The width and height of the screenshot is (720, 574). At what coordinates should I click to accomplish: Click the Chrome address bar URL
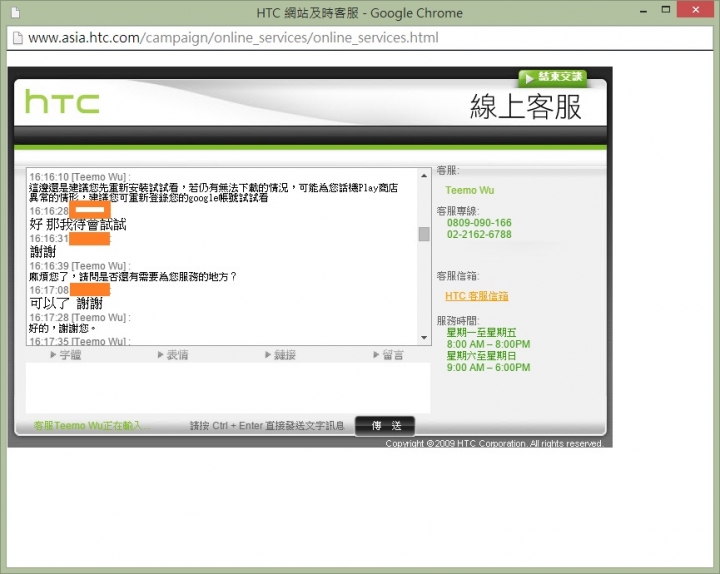[233, 38]
